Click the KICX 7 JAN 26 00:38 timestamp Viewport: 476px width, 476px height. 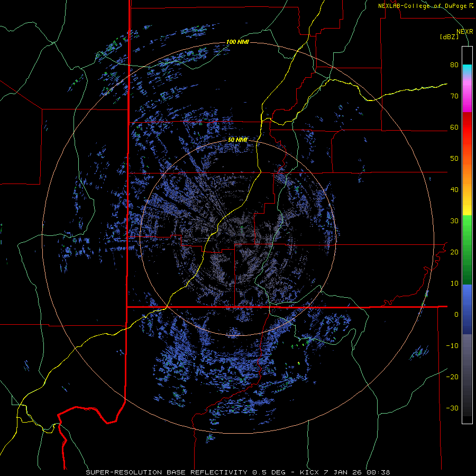pos(345,472)
